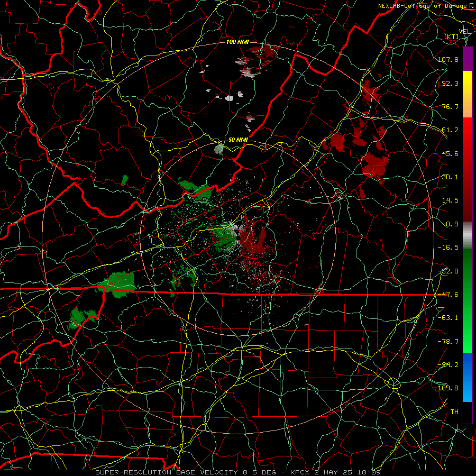Pick the purple segment of the velocity color bar
This screenshot has height=476, width=476.
pos(467,59)
